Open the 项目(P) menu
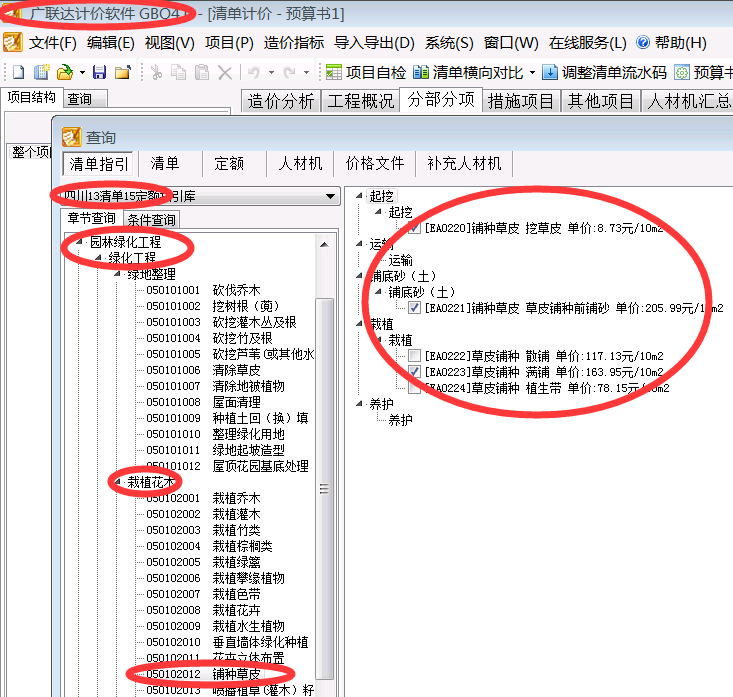This screenshot has width=733, height=697. tap(229, 43)
